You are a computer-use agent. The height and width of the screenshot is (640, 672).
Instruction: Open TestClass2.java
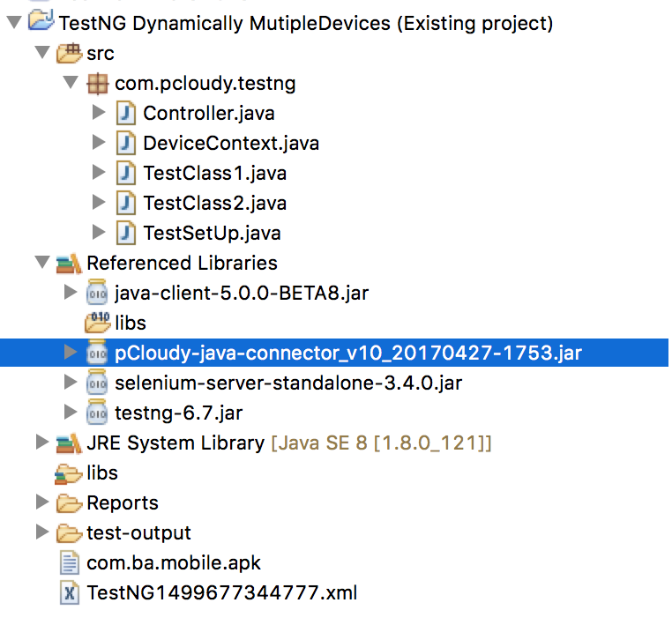(x=214, y=204)
